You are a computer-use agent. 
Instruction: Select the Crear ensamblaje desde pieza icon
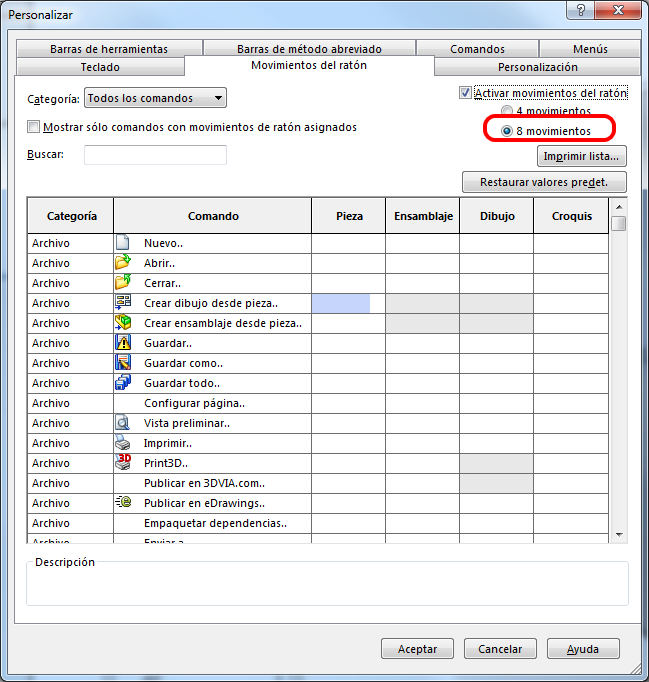click(x=124, y=323)
